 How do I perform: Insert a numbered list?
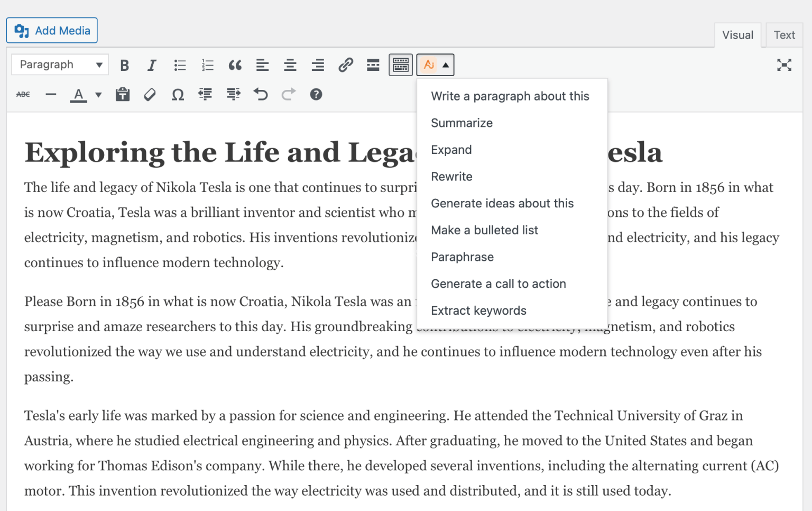pos(207,65)
